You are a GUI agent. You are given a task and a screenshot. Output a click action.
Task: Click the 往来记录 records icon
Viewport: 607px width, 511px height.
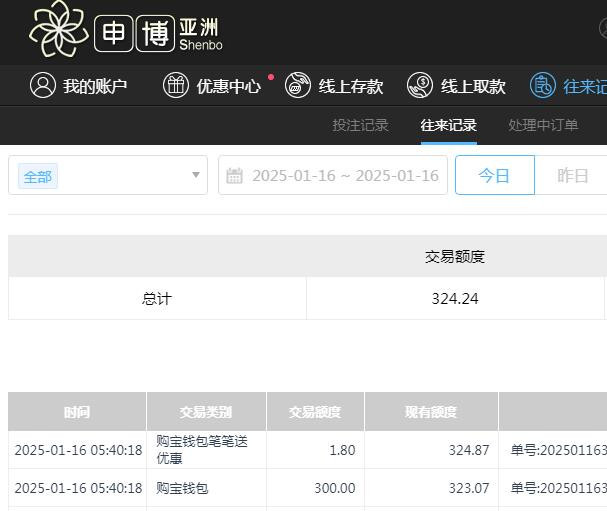click(543, 85)
